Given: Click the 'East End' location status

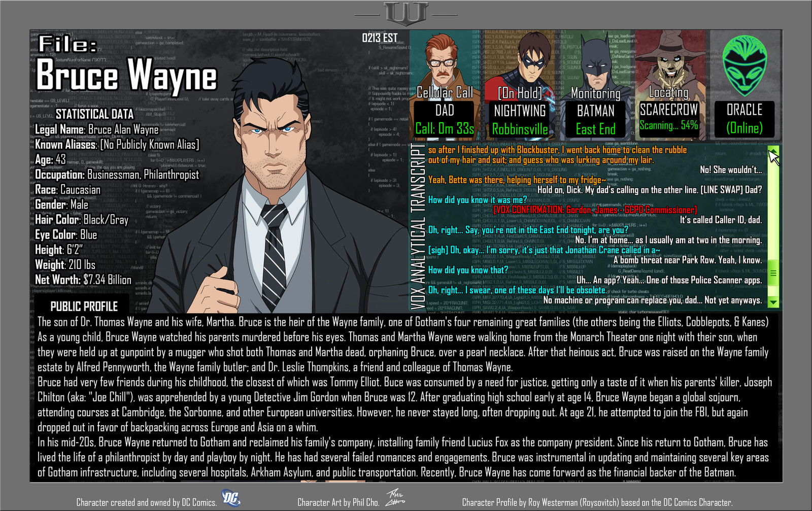Looking at the screenshot, I should click(595, 129).
